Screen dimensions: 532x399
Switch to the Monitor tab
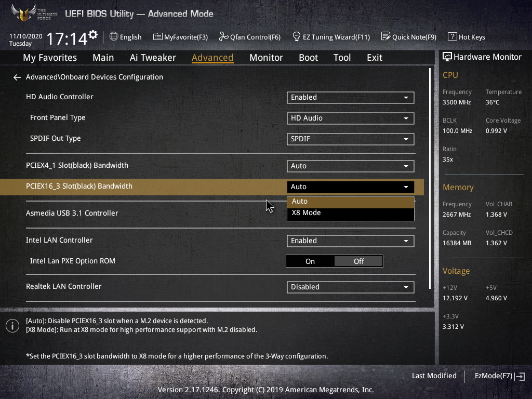point(266,58)
